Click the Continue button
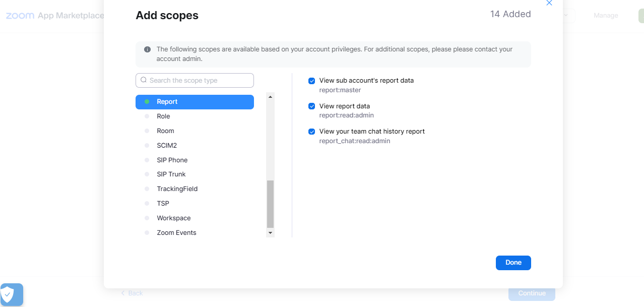The height and width of the screenshot is (307, 644). 532,293
